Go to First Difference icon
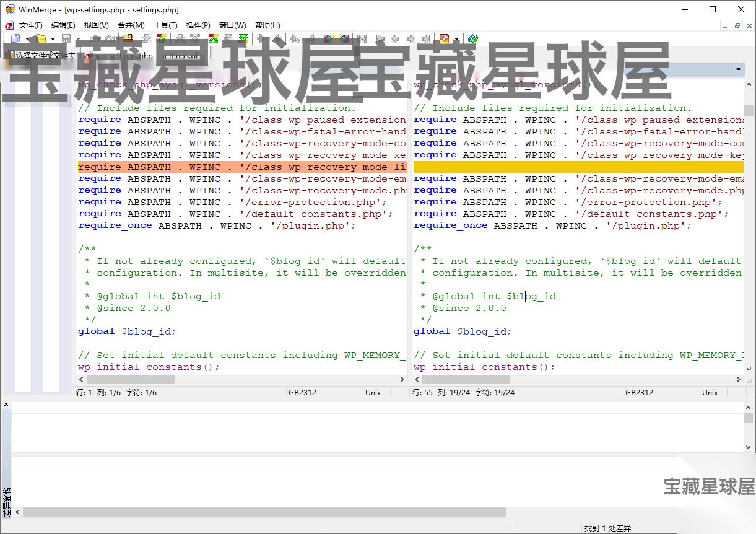The width and height of the screenshot is (756, 534). (214, 38)
